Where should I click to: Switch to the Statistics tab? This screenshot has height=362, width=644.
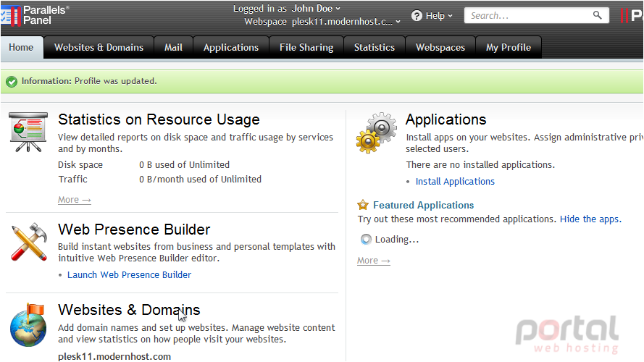pyautogui.click(x=375, y=47)
